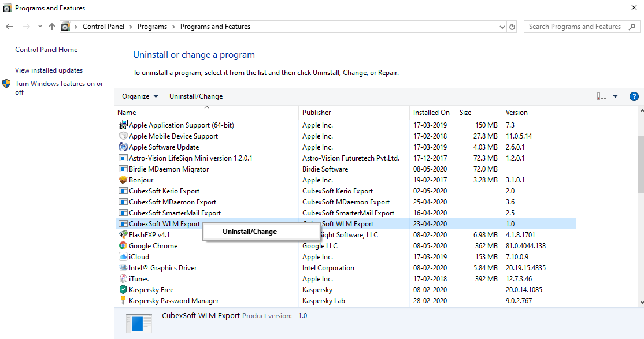Click the Google Chrome icon

pyautogui.click(x=123, y=246)
